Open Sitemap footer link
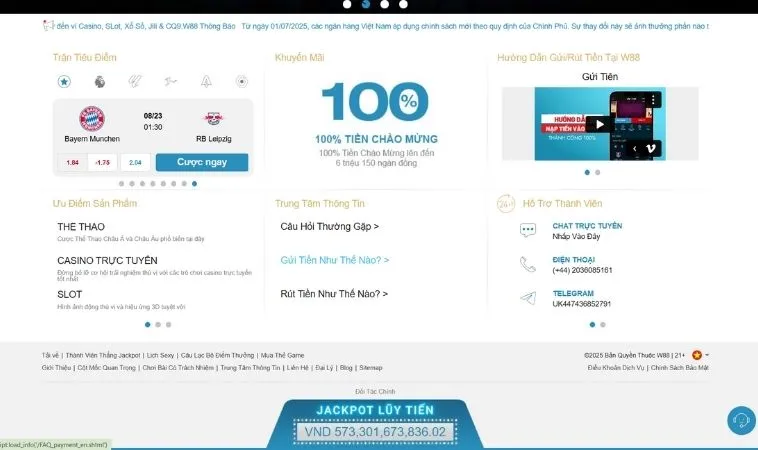This screenshot has height=450, width=758. coord(371,368)
